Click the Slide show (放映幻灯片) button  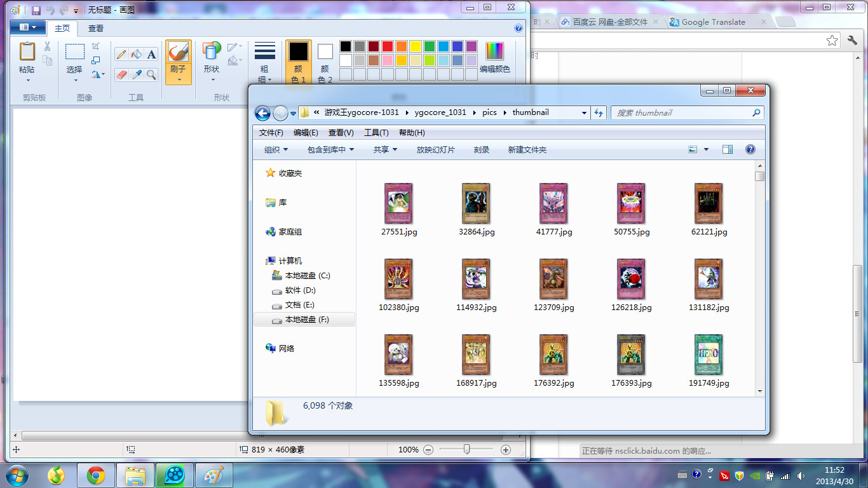point(436,150)
